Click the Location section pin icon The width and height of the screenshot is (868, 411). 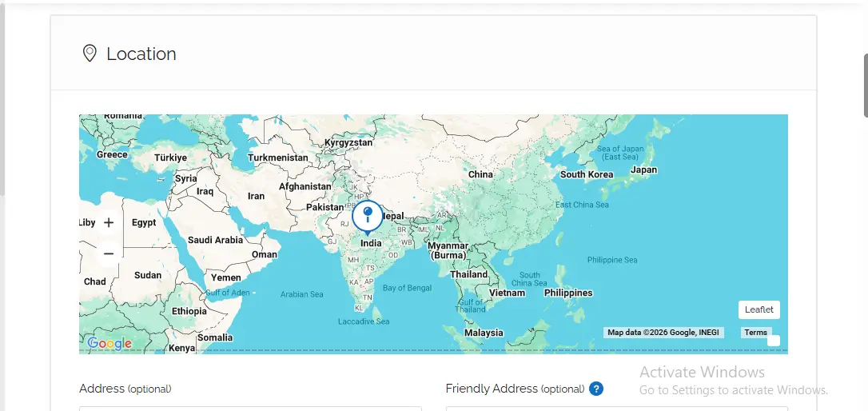click(x=90, y=54)
